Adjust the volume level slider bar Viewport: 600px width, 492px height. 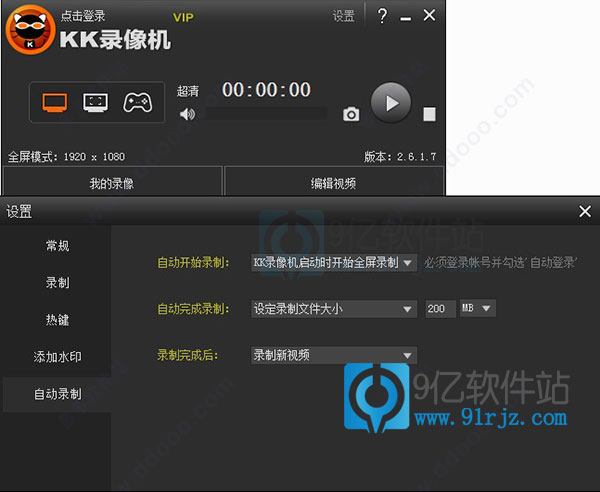(267, 114)
